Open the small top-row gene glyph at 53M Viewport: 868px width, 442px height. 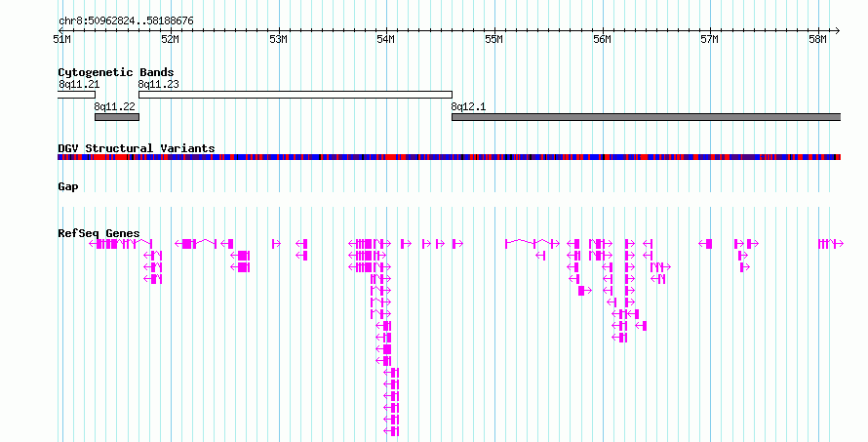(276, 244)
